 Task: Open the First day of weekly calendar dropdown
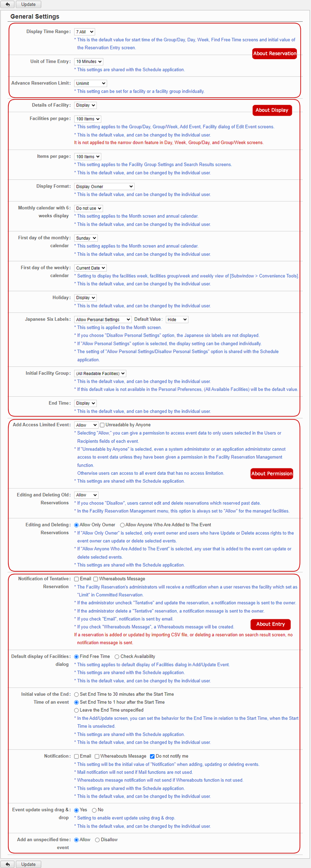point(90,268)
